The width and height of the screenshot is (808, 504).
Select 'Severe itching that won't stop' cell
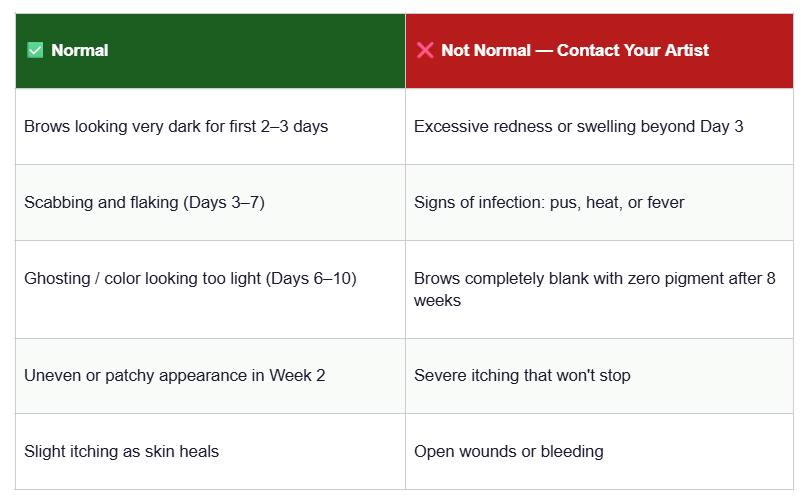522,376
